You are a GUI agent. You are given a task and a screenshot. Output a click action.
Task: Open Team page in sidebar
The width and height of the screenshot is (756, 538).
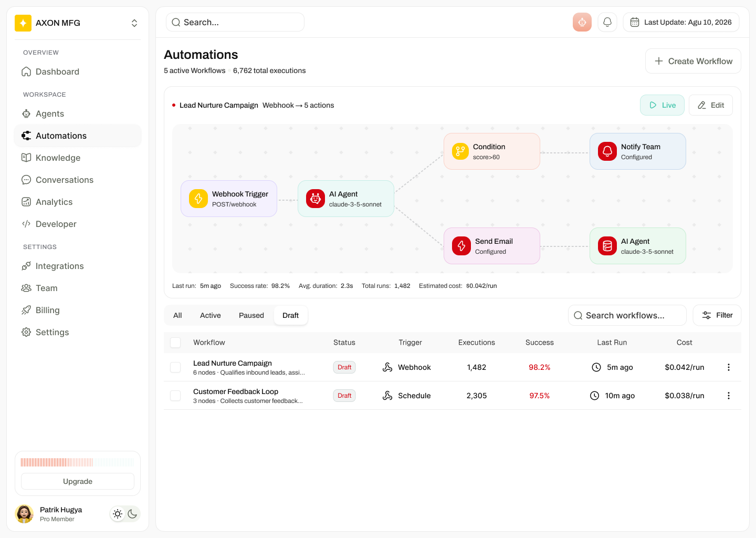click(x=78, y=288)
